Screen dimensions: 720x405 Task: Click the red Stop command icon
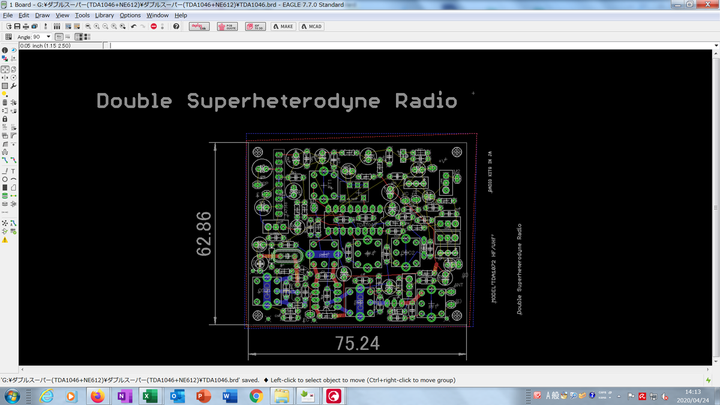click(x=153, y=26)
